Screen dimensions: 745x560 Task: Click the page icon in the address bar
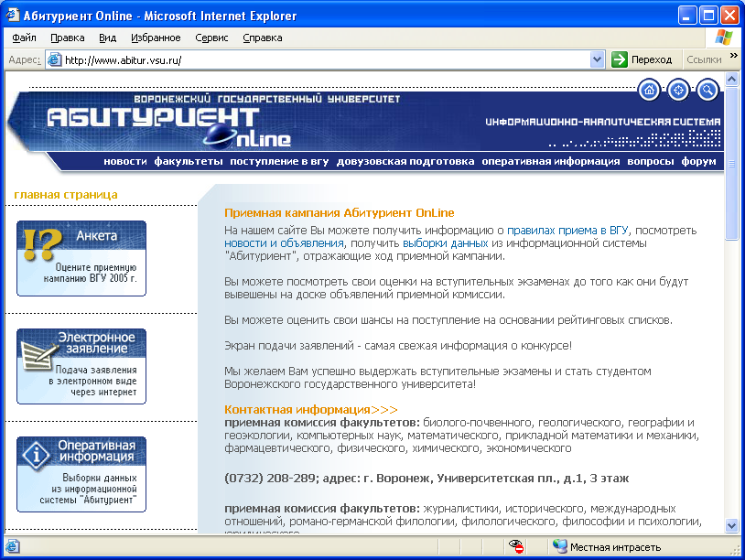pos(55,59)
